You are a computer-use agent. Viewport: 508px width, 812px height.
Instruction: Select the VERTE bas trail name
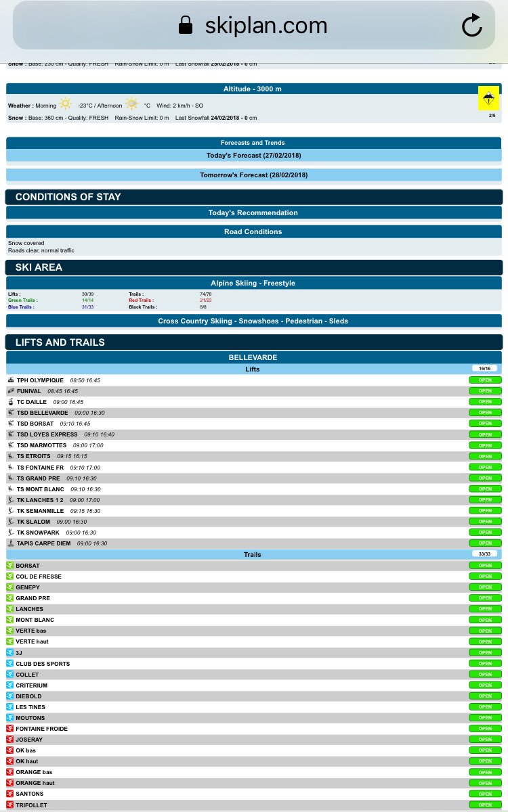[31, 631]
